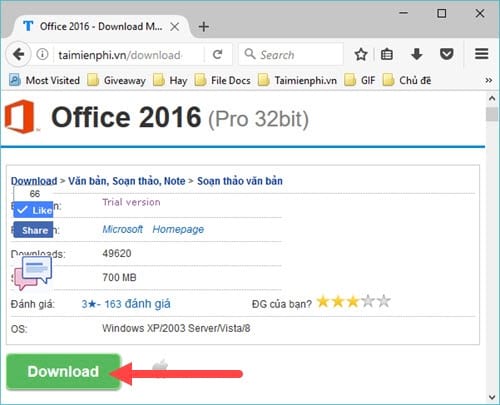Rate with the fourth star

[x=368, y=301]
